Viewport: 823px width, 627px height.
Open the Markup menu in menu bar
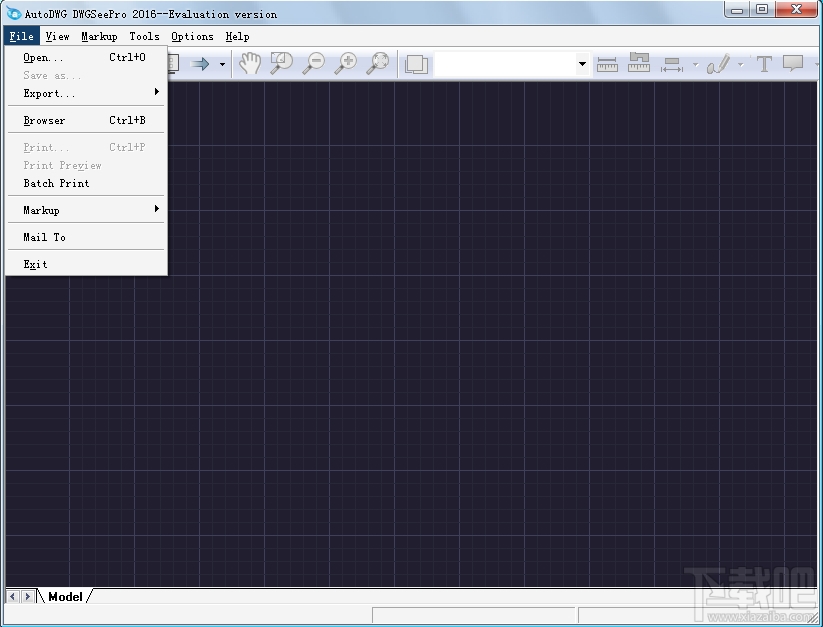[99, 36]
